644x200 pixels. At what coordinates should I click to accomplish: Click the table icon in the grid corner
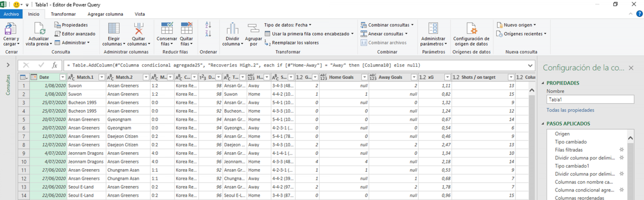click(x=22, y=78)
